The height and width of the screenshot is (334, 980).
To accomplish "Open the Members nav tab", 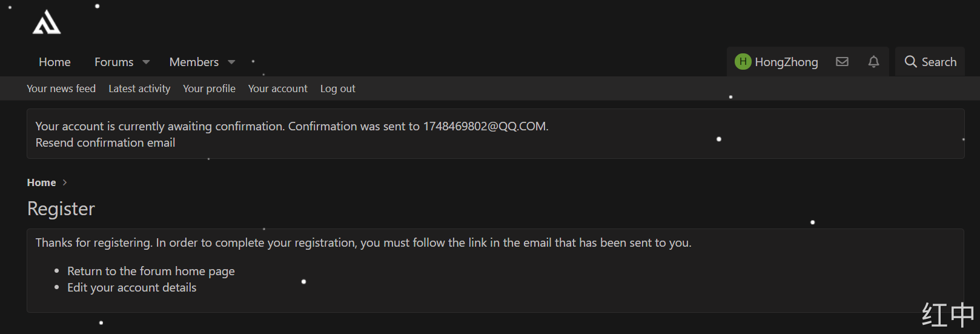I will (194, 62).
